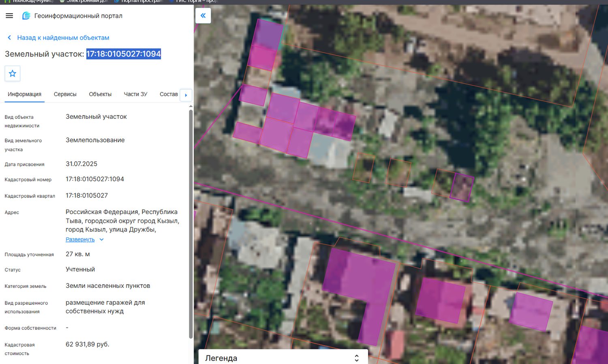Click chevron next to Развернуть
This screenshot has width=608, height=364.
pos(101,240)
